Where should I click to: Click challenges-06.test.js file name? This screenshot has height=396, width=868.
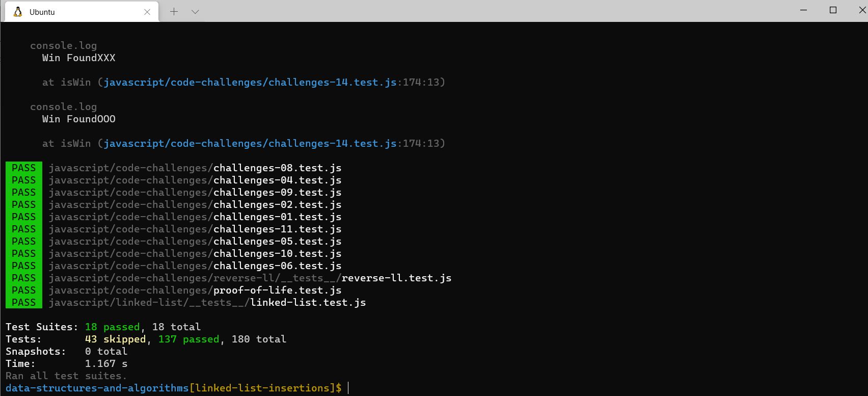(x=277, y=266)
